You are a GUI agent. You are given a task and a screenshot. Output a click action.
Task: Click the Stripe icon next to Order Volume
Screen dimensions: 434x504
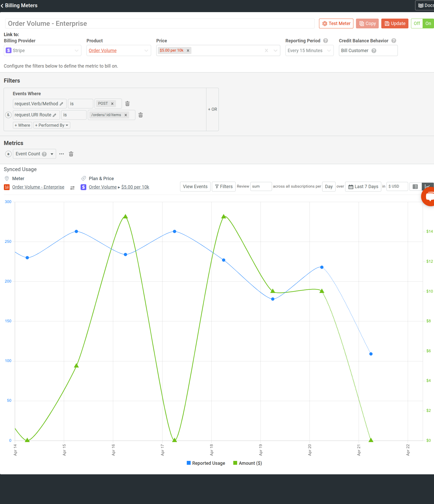[83, 187]
